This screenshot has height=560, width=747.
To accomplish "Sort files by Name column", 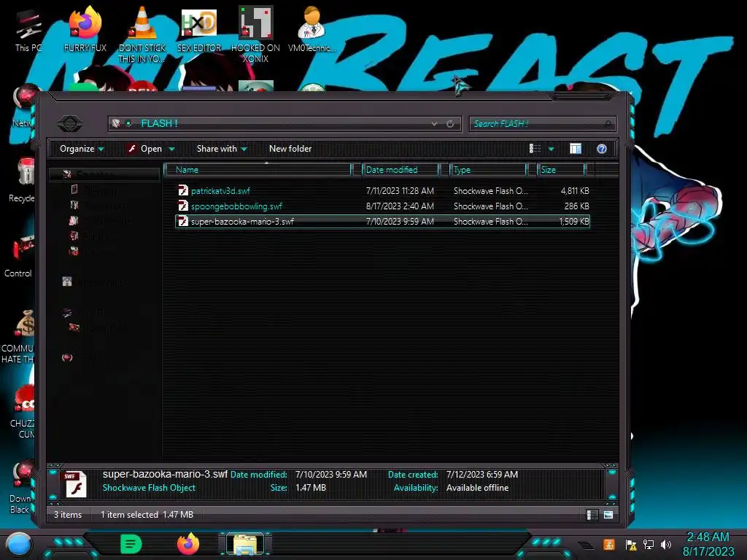I will pos(259,169).
